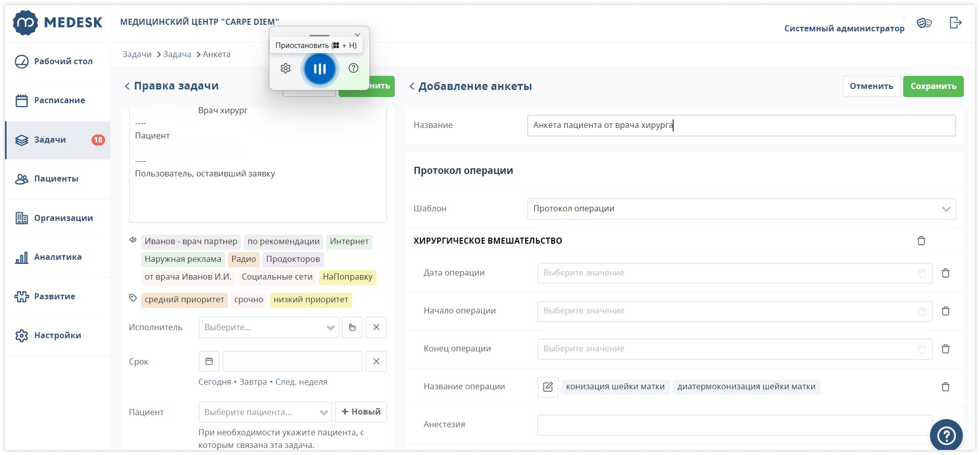
Task: Delete the Дата операции field with trash icon
Action: pyautogui.click(x=945, y=273)
